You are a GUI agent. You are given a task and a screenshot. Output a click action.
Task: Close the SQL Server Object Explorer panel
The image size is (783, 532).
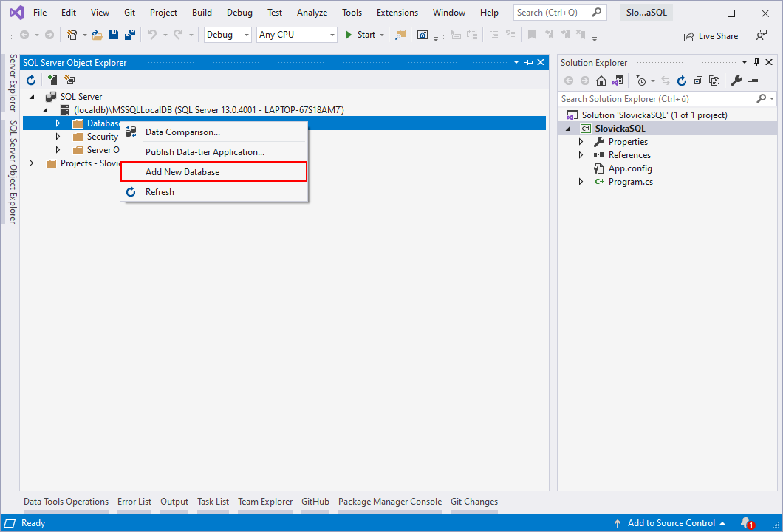541,63
